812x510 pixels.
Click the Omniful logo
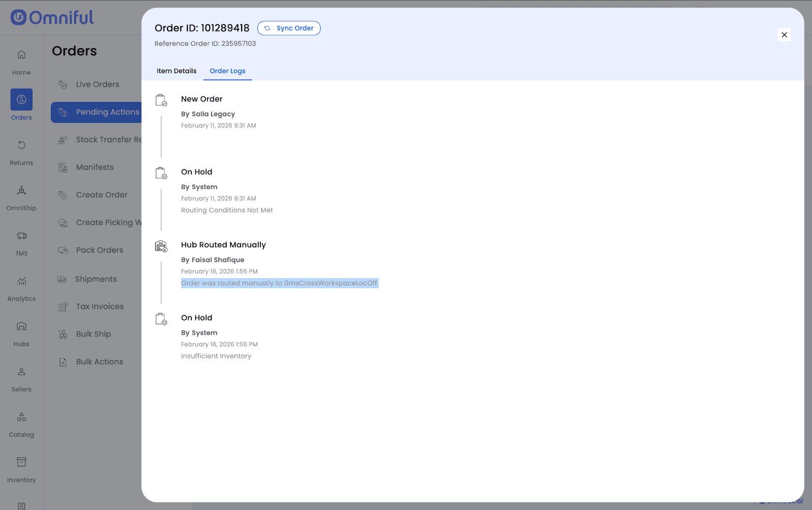52,18
